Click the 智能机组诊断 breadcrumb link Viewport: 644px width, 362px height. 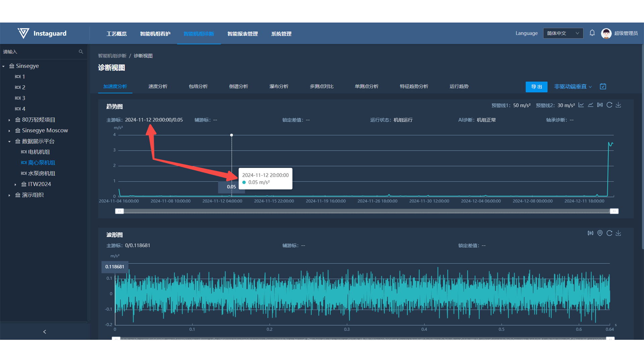tap(112, 56)
